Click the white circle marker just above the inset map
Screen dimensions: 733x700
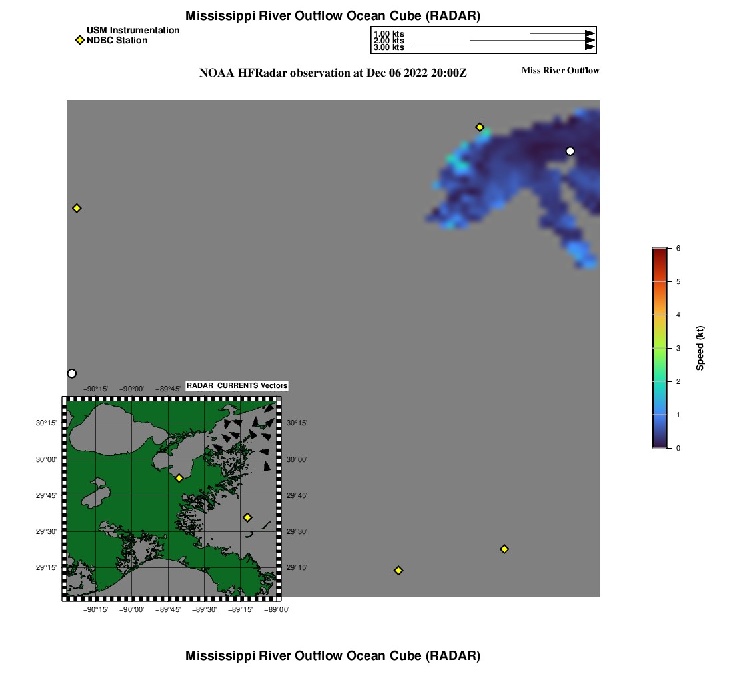tap(72, 373)
